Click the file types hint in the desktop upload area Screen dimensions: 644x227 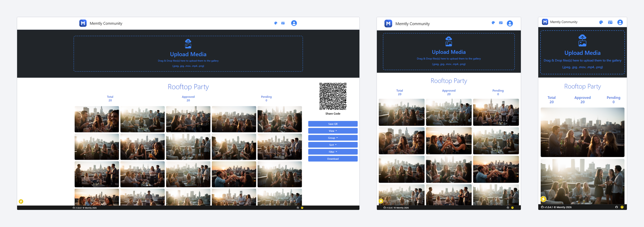click(x=188, y=66)
